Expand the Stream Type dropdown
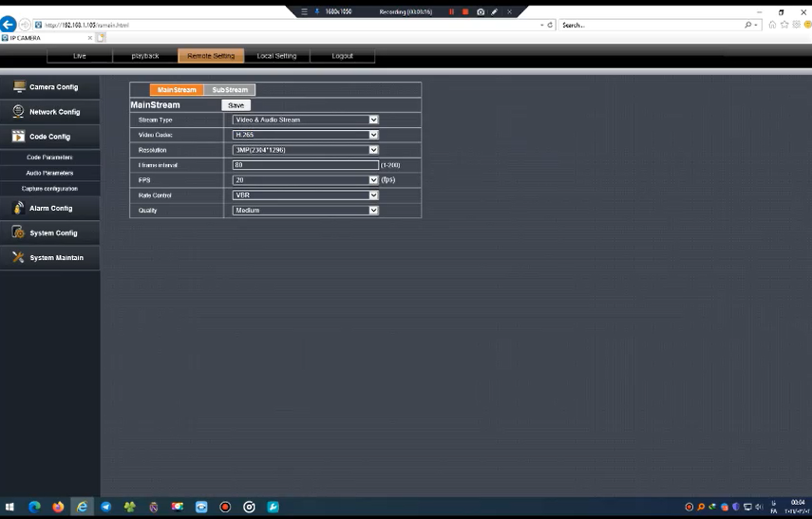The image size is (812, 519). pyautogui.click(x=373, y=120)
